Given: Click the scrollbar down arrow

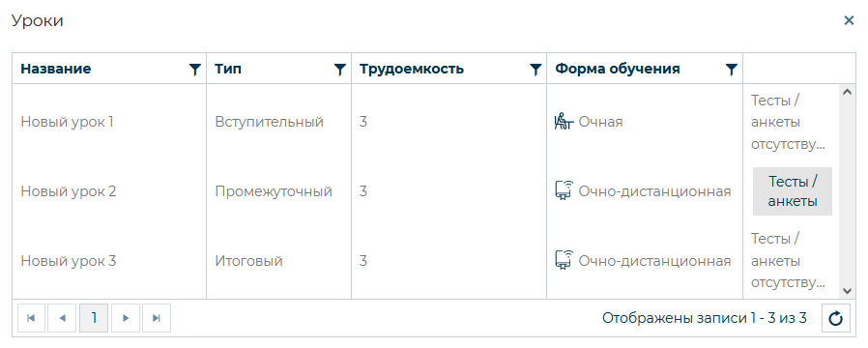Looking at the screenshot, I should pyautogui.click(x=847, y=291).
